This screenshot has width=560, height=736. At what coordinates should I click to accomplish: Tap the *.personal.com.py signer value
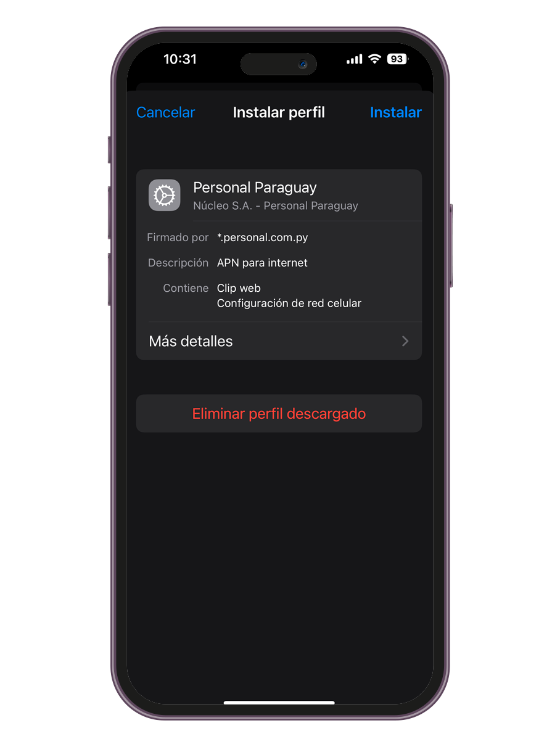(x=262, y=238)
